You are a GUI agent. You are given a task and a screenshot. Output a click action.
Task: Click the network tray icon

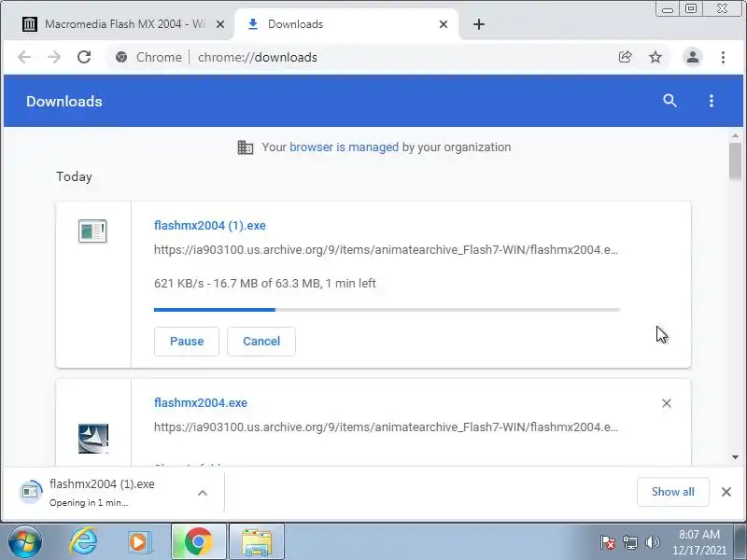(x=629, y=542)
